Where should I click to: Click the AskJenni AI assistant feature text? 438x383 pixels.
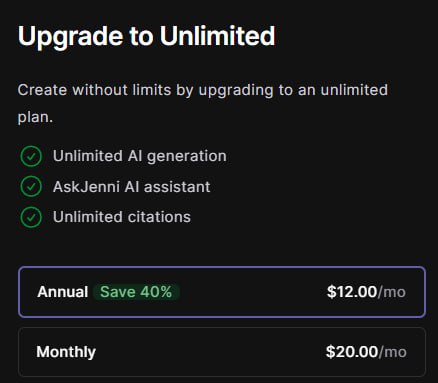(x=131, y=187)
